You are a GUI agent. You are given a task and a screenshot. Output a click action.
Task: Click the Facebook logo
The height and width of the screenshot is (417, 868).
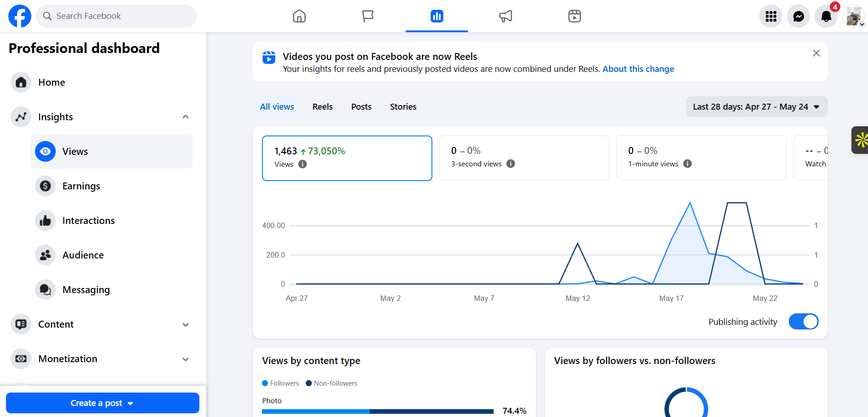coord(20,16)
